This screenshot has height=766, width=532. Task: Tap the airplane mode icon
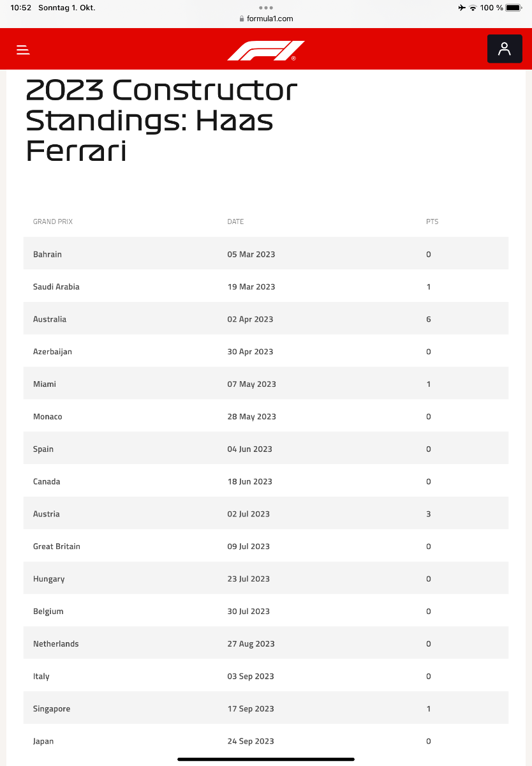(462, 8)
